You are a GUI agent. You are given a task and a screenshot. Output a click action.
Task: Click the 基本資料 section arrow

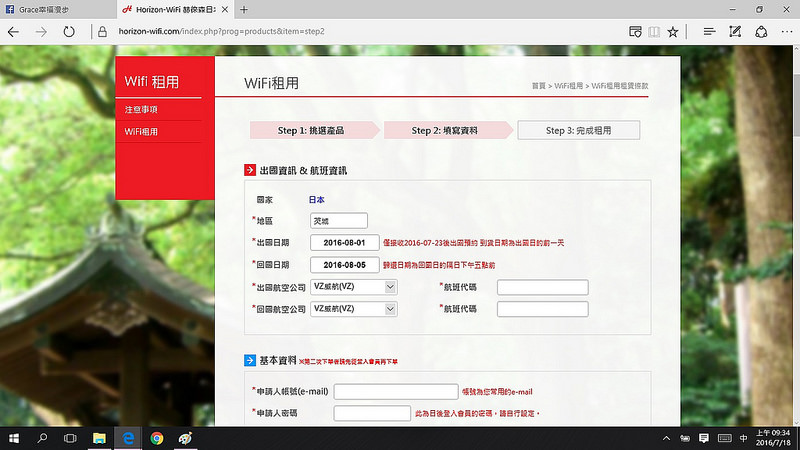(250, 361)
